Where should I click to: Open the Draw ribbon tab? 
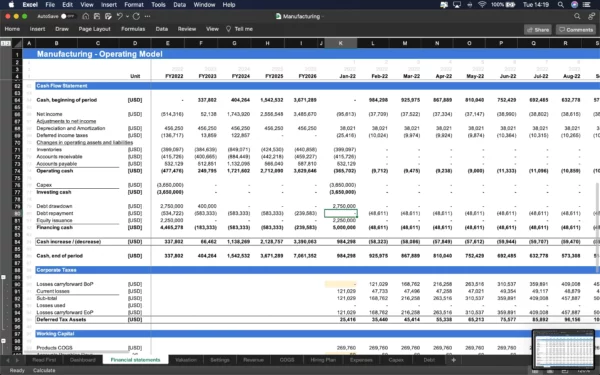62,29
